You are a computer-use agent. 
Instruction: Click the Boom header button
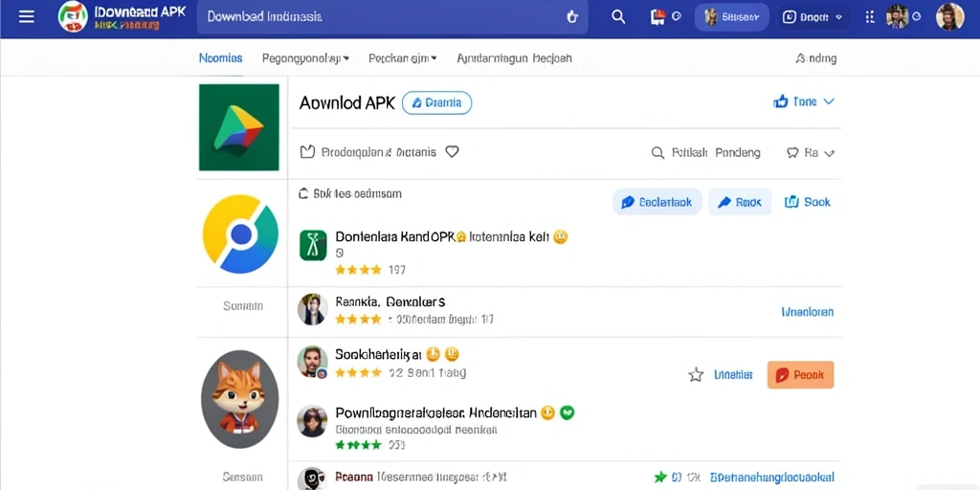click(x=813, y=17)
